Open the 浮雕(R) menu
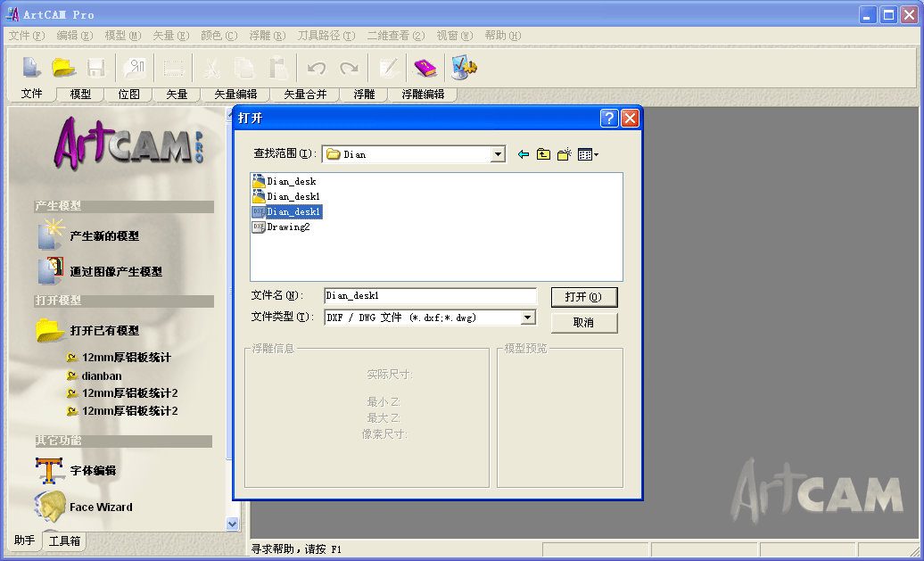Viewport: 924px width, 561px height. point(268,36)
